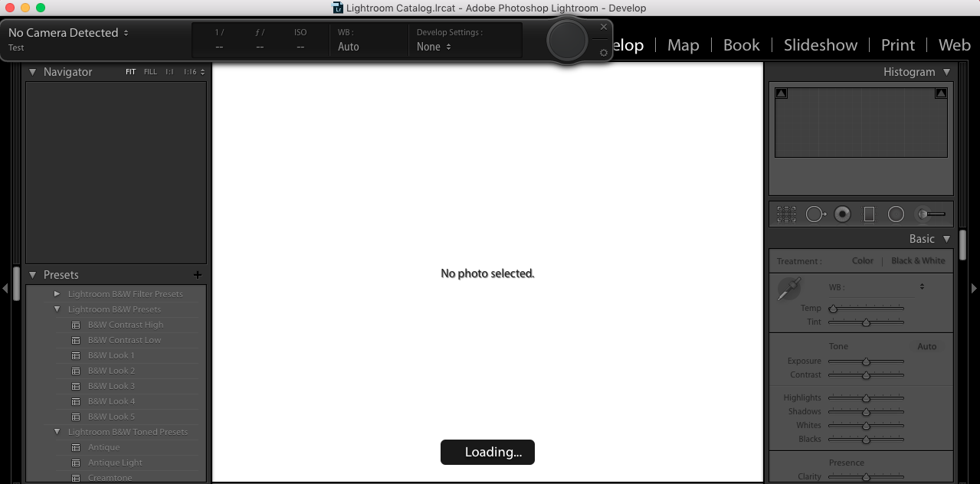Image resolution: width=980 pixels, height=484 pixels.
Task: Close the tethered capture bar
Action: point(604,27)
